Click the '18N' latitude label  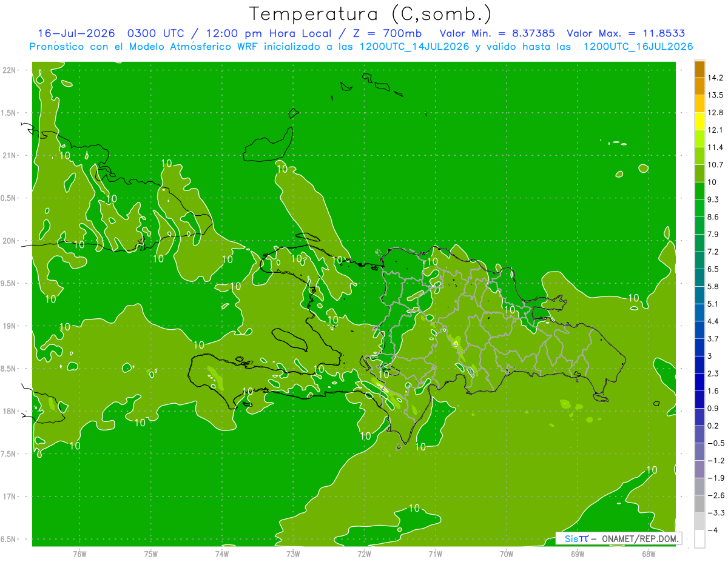pyautogui.click(x=10, y=412)
